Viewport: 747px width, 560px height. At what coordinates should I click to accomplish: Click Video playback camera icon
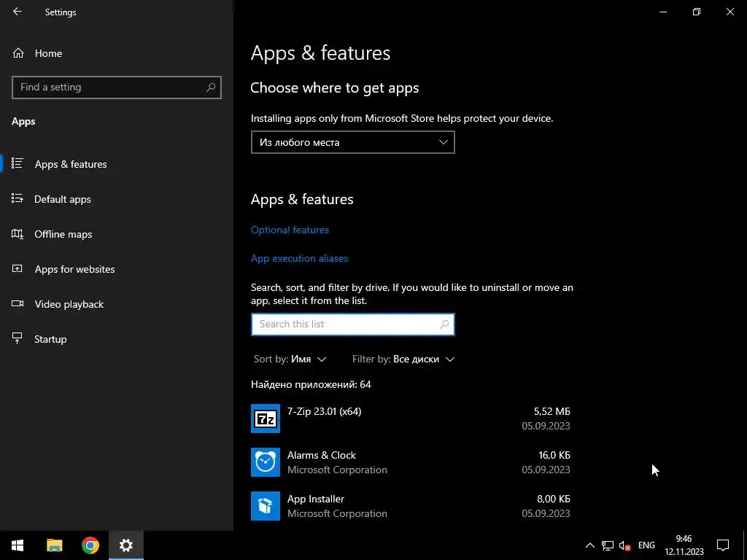pyautogui.click(x=18, y=303)
